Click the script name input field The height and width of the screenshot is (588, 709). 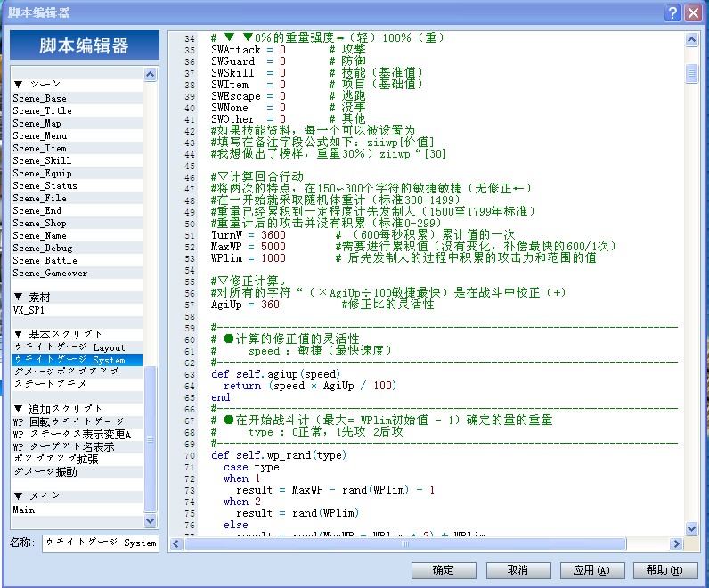101,543
